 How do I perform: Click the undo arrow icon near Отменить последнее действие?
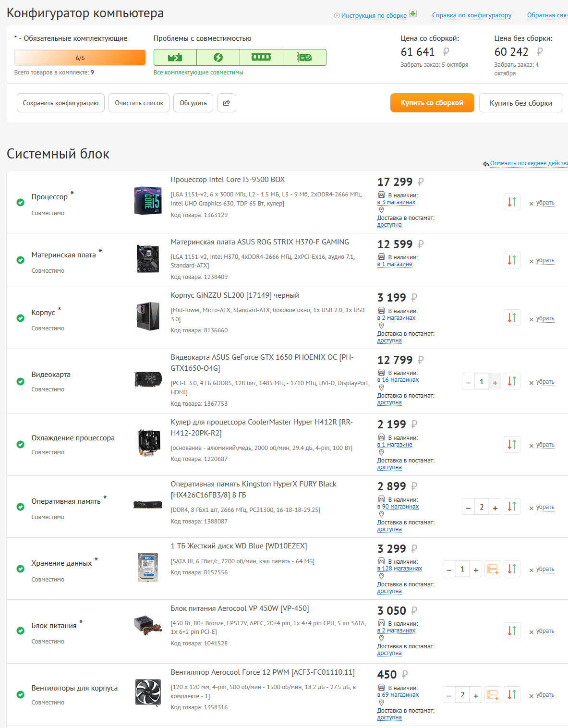pyautogui.click(x=486, y=164)
